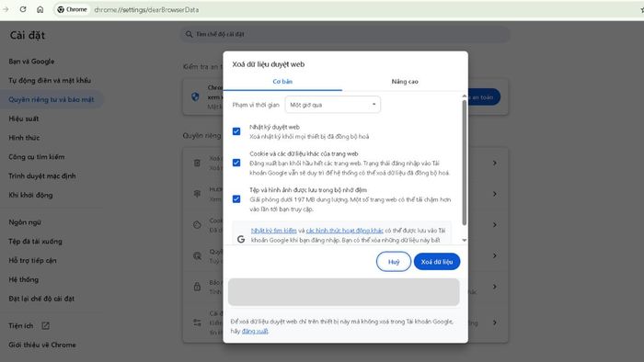644x362 pixels.
Task: Click the forward navigation arrow
Action: point(6,9)
